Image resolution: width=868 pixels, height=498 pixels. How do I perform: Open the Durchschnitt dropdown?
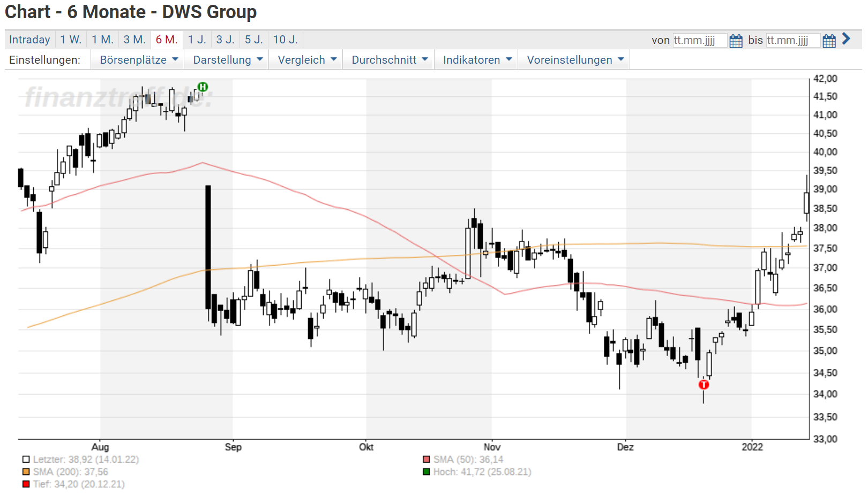390,60
